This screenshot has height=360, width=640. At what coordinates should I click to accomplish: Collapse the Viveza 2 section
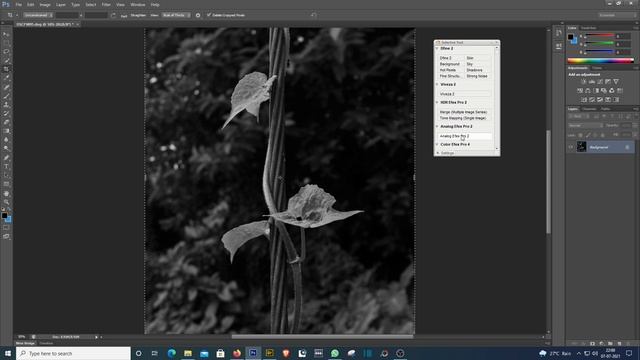437,84
